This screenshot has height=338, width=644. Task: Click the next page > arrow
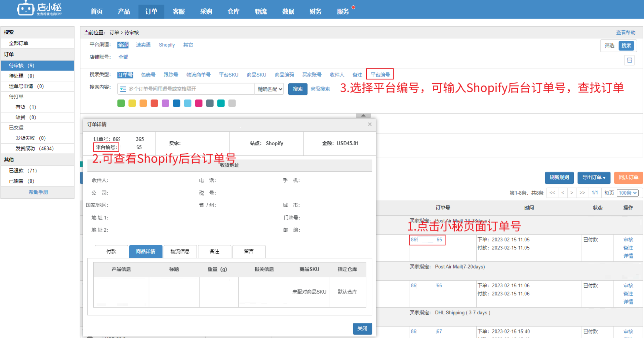pos(572,193)
